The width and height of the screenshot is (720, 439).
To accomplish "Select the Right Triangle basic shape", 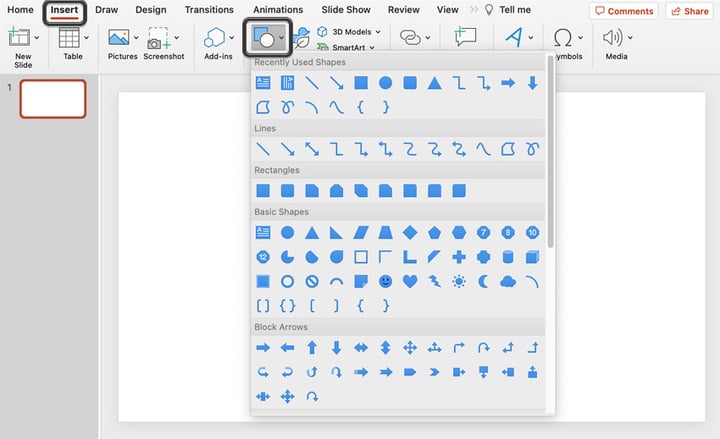I will (x=336, y=232).
